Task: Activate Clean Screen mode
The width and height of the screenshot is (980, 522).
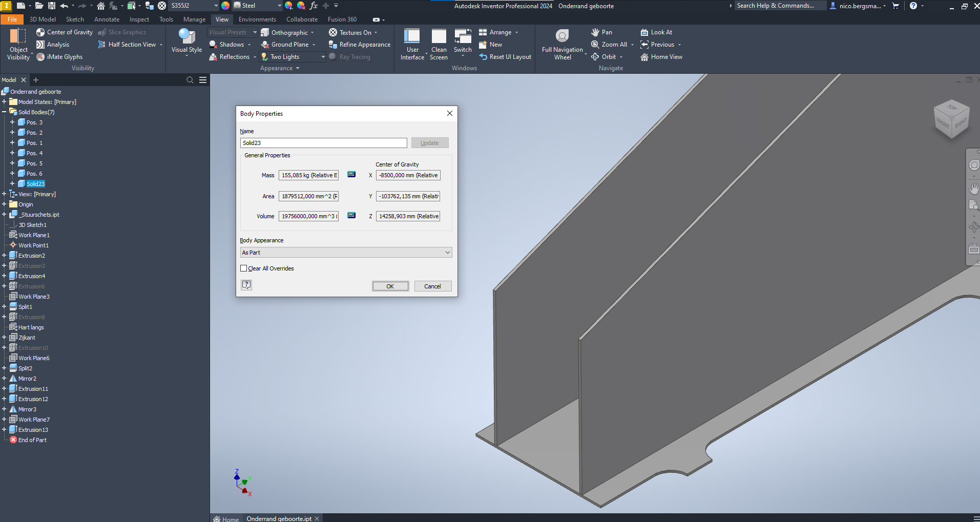Action: pyautogui.click(x=439, y=44)
